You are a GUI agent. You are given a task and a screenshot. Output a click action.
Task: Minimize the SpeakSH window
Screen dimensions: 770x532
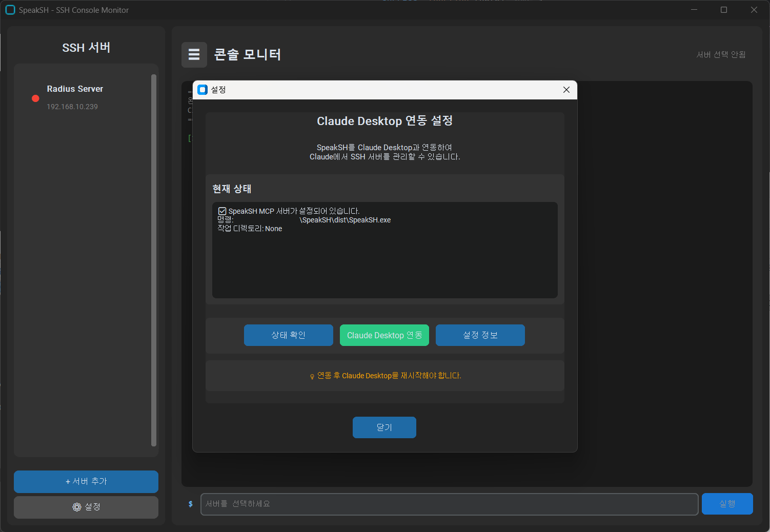(x=694, y=10)
